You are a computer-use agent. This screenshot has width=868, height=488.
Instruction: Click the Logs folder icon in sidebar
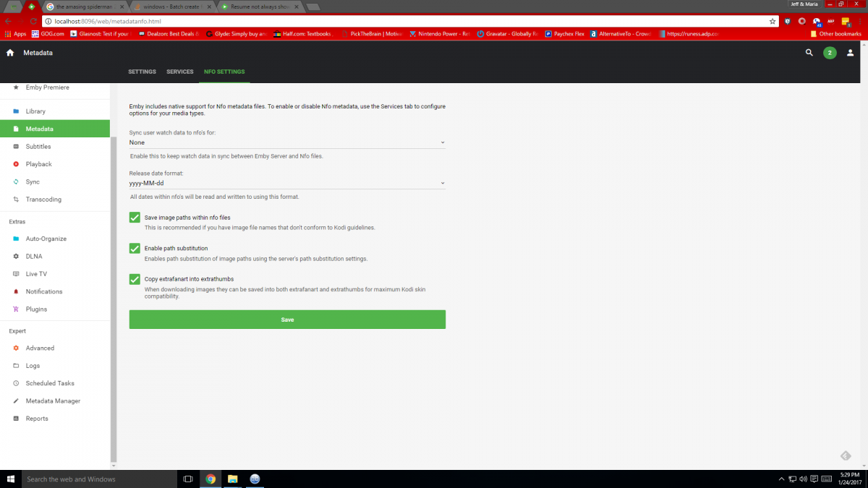(x=16, y=366)
